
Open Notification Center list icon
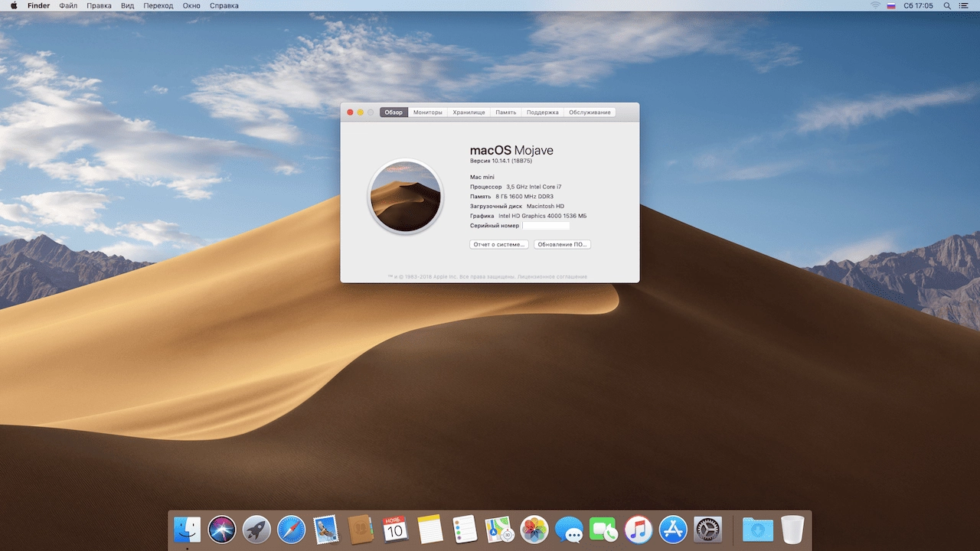point(964,5)
